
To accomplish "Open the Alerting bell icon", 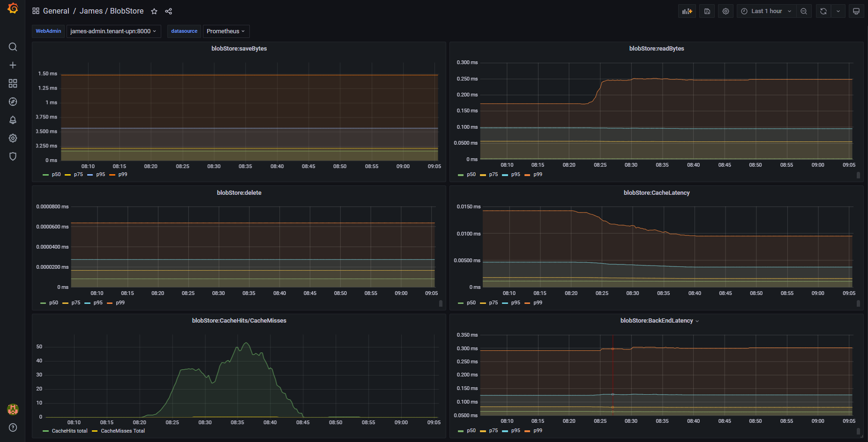I will point(13,120).
